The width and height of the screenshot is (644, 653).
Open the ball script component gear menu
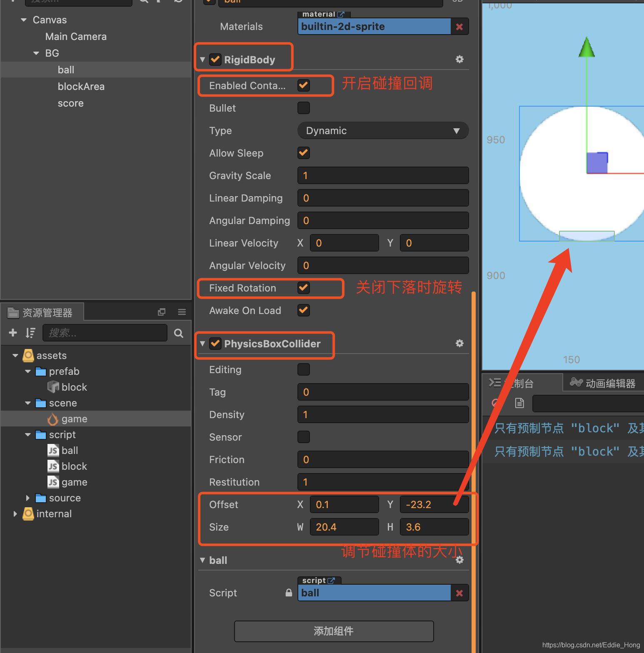(x=459, y=560)
